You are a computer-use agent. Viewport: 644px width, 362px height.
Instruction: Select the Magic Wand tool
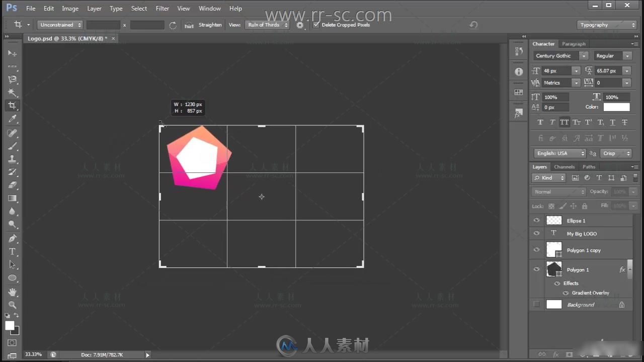tap(13, 93)
